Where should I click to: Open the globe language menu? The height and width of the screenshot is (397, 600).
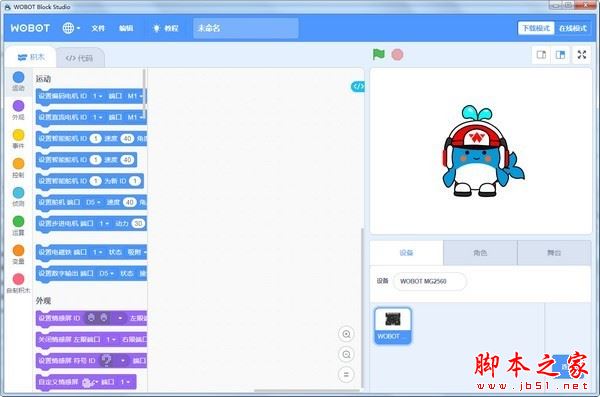click(x=71, y=28)
